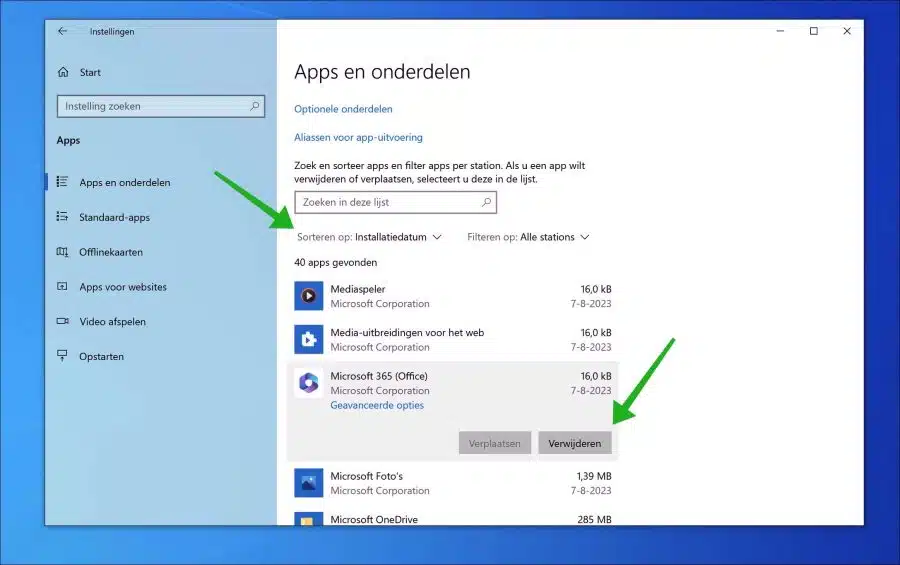Viewport: 900px width, 565px height.
Task: Open Filteren op Alle stations dropdown
Action: coord(528,237)
